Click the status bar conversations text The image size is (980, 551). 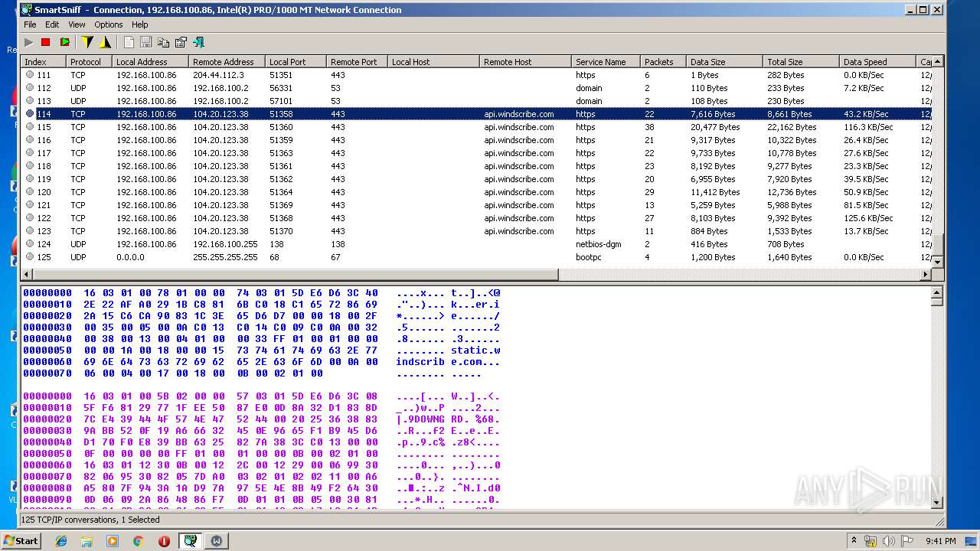pos(90,520)
